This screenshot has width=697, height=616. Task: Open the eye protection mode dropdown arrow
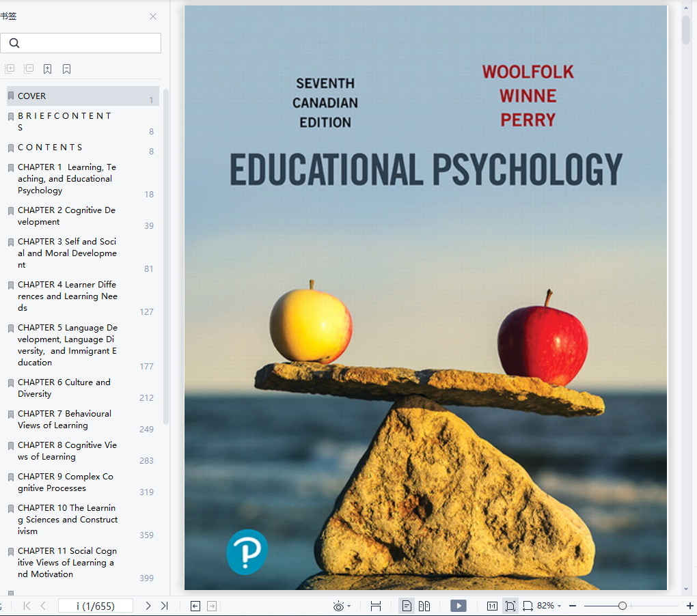(x=349, y=606)
